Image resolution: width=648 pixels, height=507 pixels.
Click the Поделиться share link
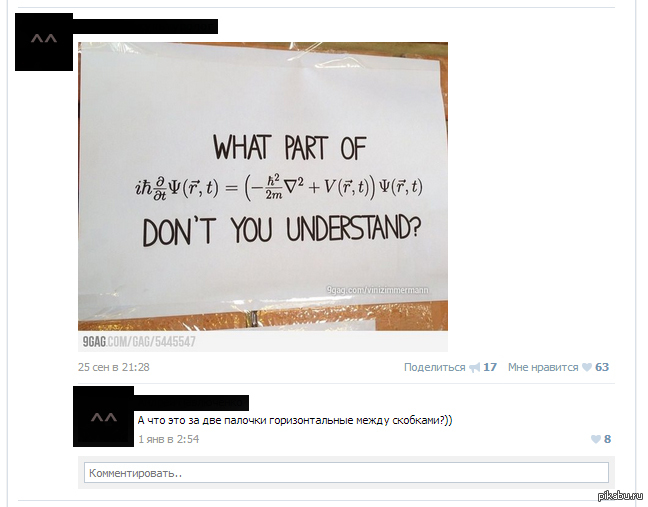coord(434,367)
